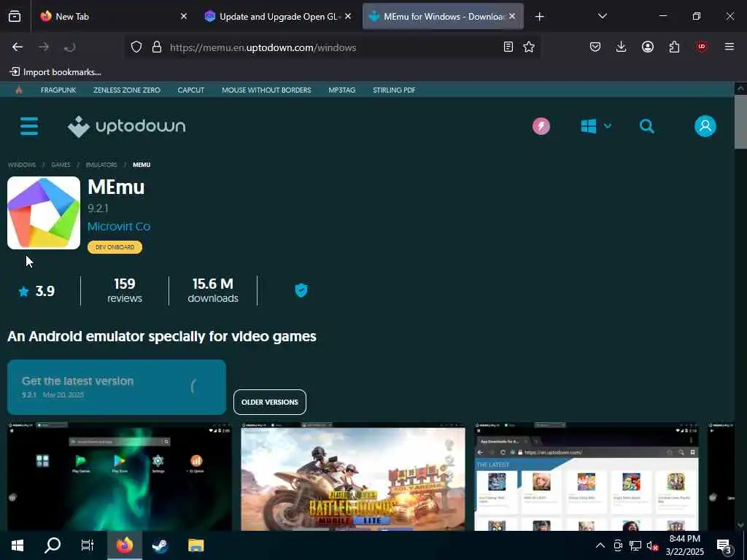Open the Windows Start menu
This screenshot has width=747, height=560.
click(18, 545)
